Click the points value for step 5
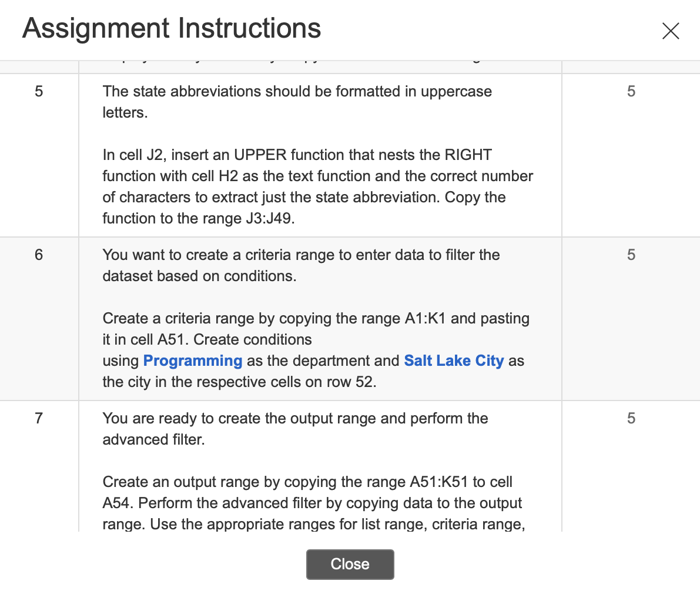Screen dimensions: 700x594 coord(631,91)
